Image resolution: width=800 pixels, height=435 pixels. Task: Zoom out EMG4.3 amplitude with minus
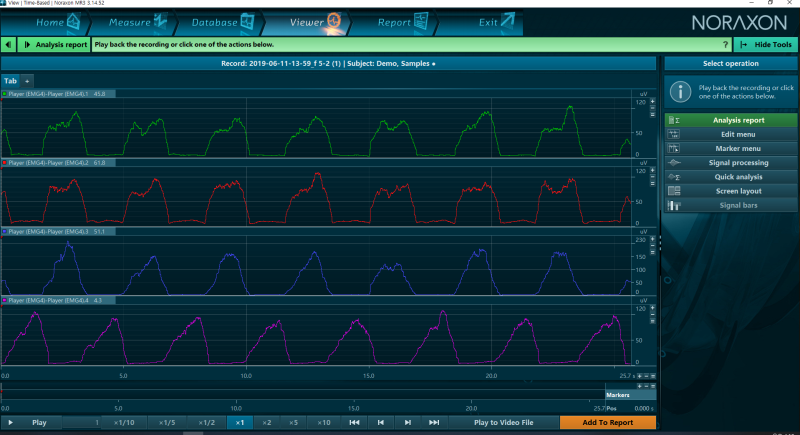pos(653,246)
